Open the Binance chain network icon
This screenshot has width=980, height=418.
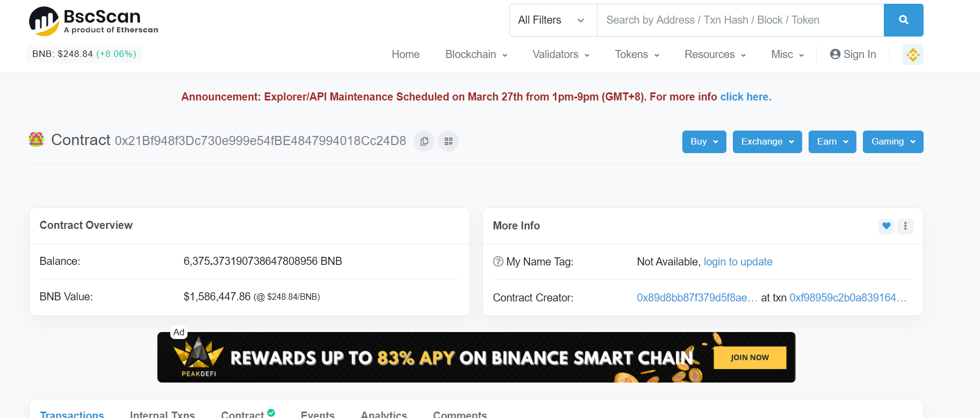click(913, 55)
